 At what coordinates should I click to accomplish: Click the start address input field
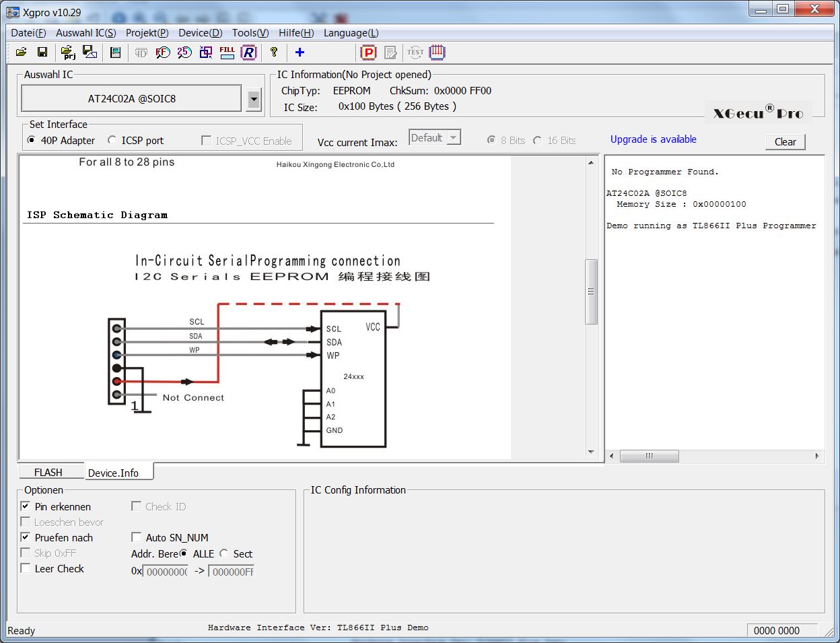coord(166,571)
